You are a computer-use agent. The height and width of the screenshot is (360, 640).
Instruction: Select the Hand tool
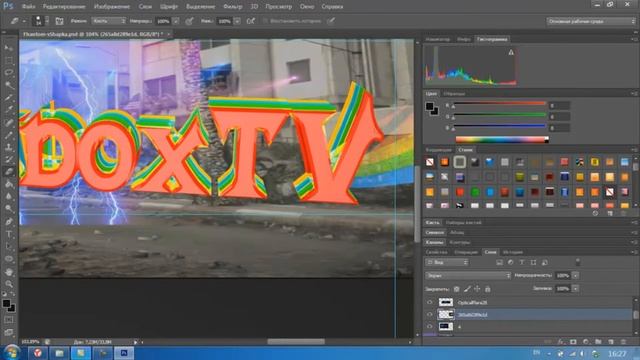click(x=9, y=272)
